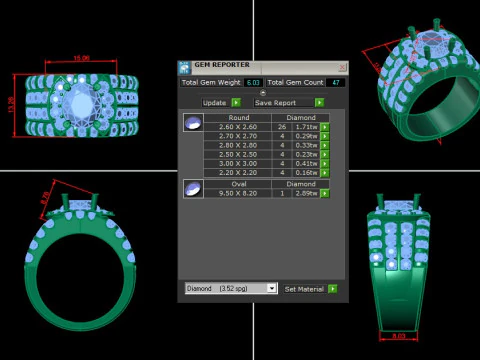This screenshot has height=360, width=480.
Task: Click the 0.29tw weight cell
Action: tap(306, 136)
